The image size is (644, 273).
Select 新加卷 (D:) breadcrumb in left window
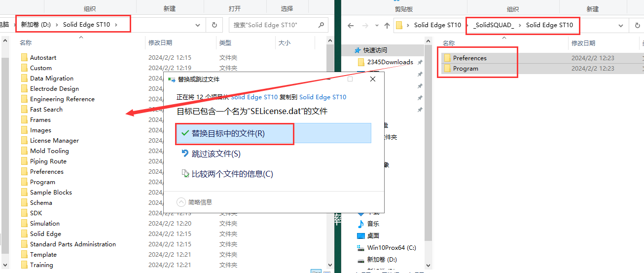click(x=36, y=25)
